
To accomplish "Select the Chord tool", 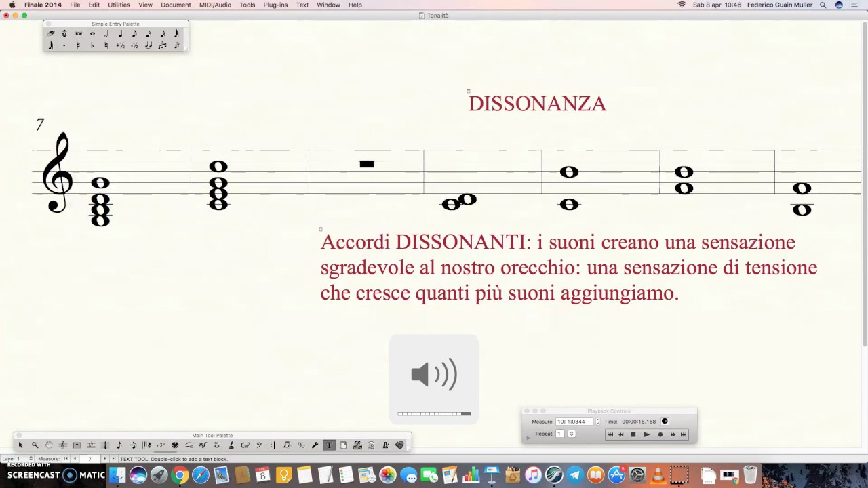I will [x=245, y=445].
